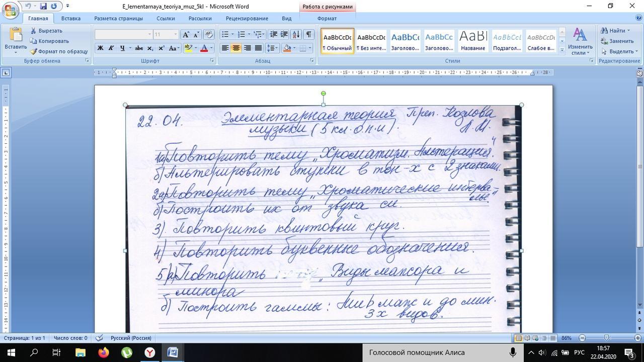Toggle underline formatting
The image size is (644, 362).
coord(122,48)
